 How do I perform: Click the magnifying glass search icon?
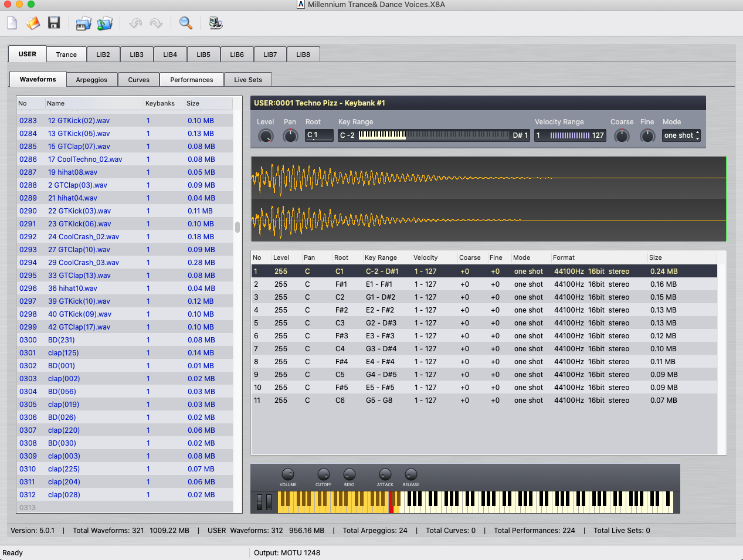(x=186, y=23)
